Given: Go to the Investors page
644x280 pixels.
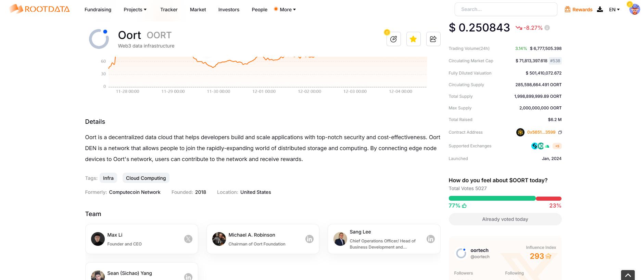Looking at the screenshot, I should 229,10.
